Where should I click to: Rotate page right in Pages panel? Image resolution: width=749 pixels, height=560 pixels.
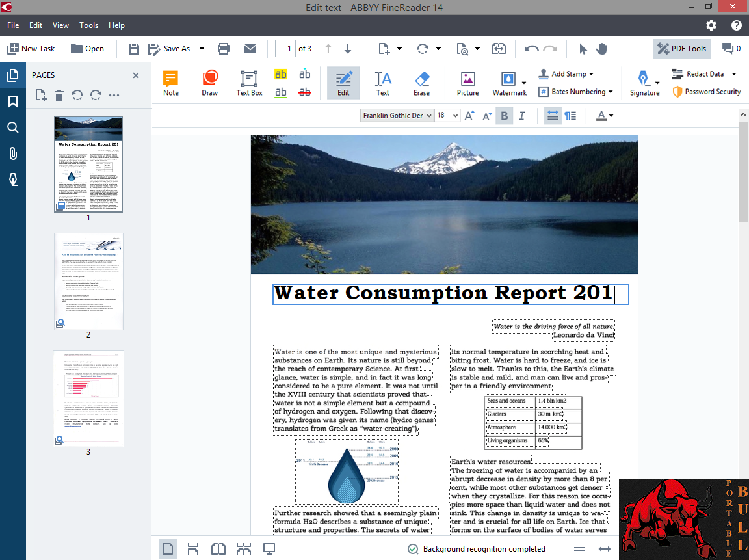pyautogui.click(x=96, y=95)
